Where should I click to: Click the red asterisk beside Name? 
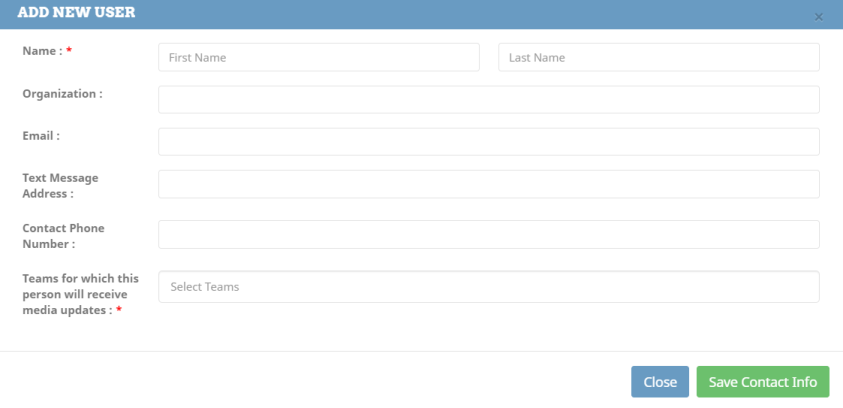[x=69, y=51]
